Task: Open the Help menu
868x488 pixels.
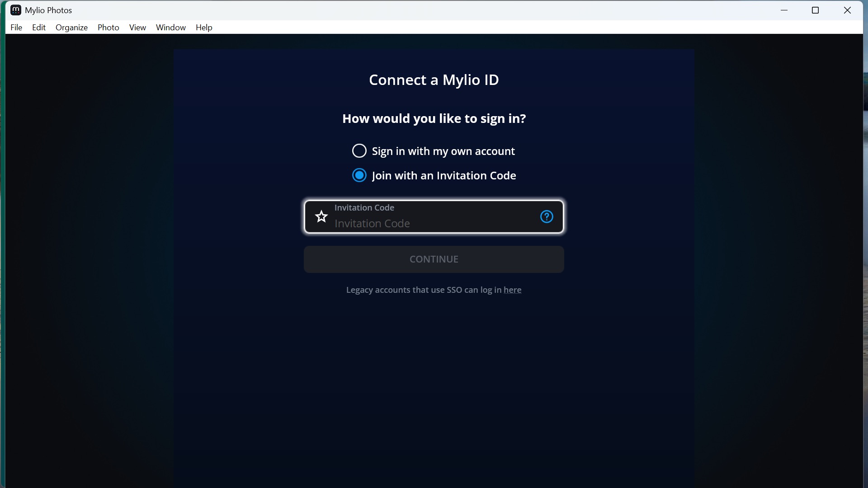Action: coord(204,27)
